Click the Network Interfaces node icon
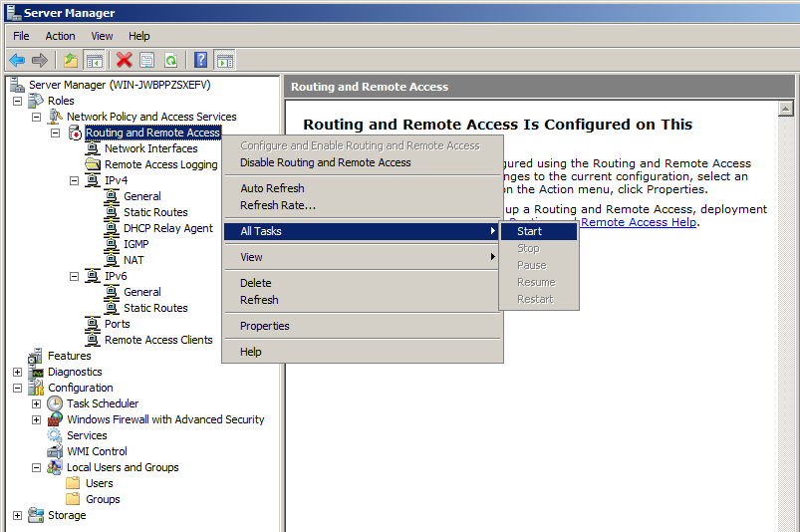The height and width of the screenshot is (532, 800). coord(93,148)
